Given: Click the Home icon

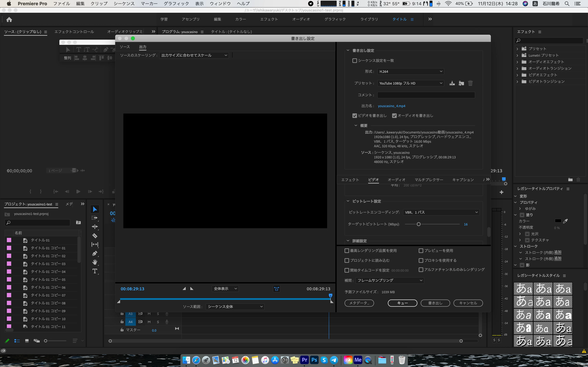Looking at the screenshot, I should [9, 19].
